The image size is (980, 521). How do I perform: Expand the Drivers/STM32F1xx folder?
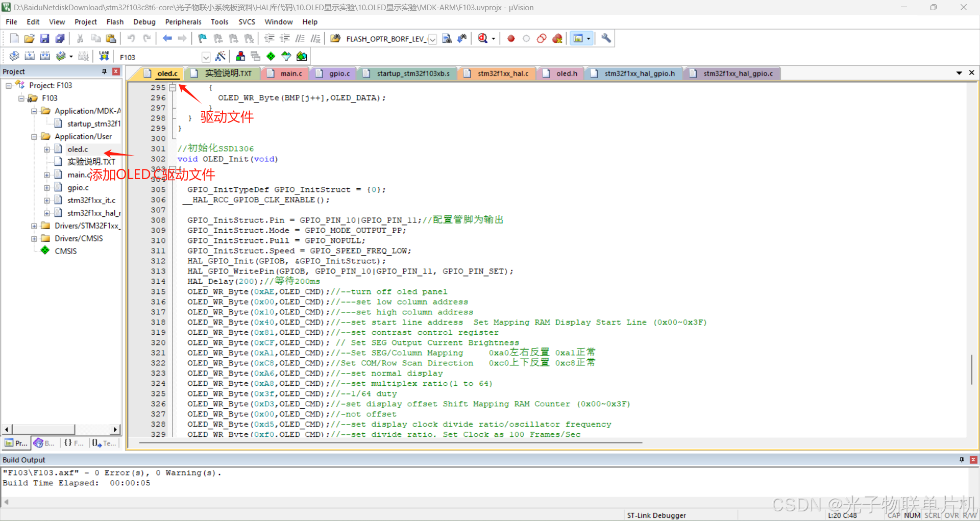point(34,226)
